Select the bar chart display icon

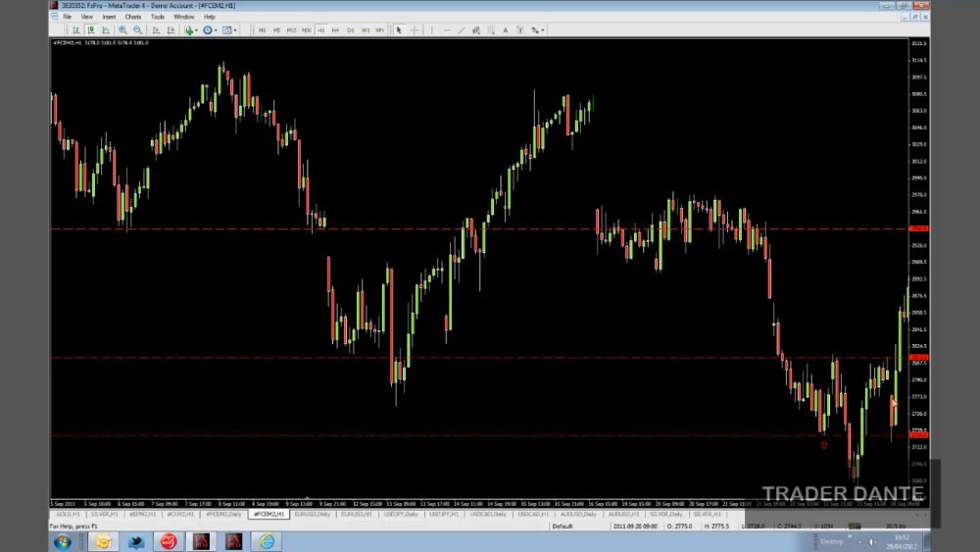click(x=75, y=30)
